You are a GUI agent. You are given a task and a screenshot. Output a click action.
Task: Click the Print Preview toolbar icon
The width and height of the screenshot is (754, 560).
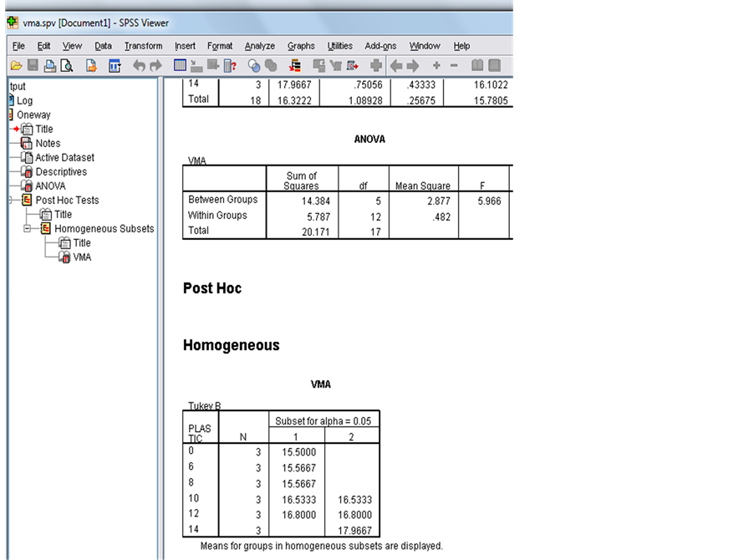pos(67,65)
